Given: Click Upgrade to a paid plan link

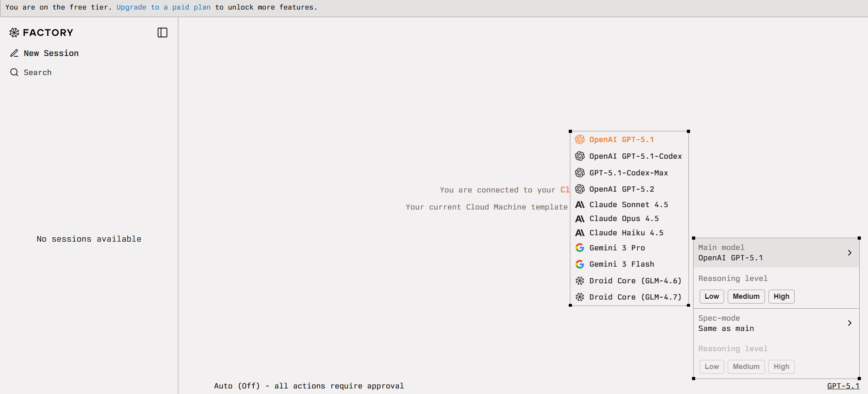Looking at the screenshot, I should [x=163, y=7].
